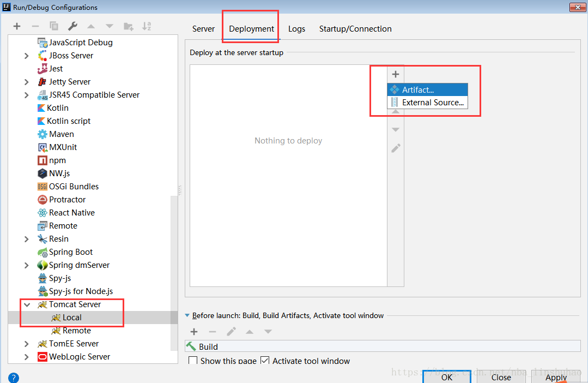This screenshot has height=383, width=588.
Task: Move configuration down arrow in left toolbar
Action: pyautogui.click(x=109, y=26)
